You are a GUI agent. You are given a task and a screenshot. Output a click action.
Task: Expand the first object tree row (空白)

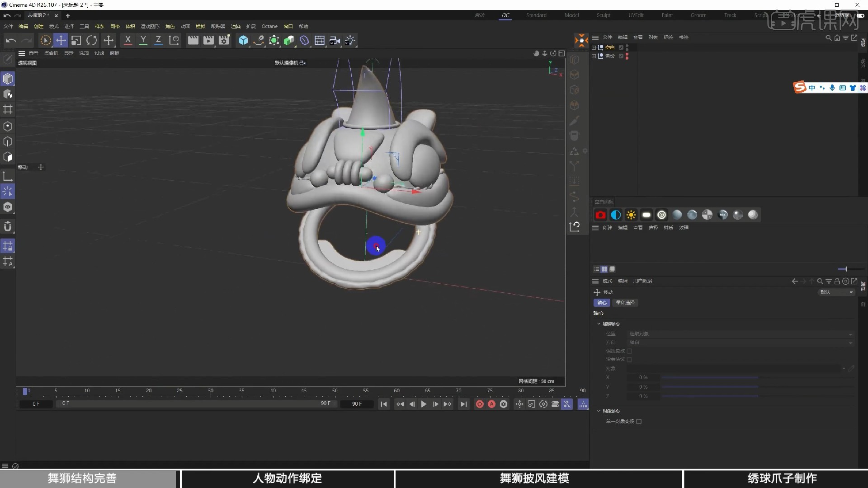tap(594, 47)
